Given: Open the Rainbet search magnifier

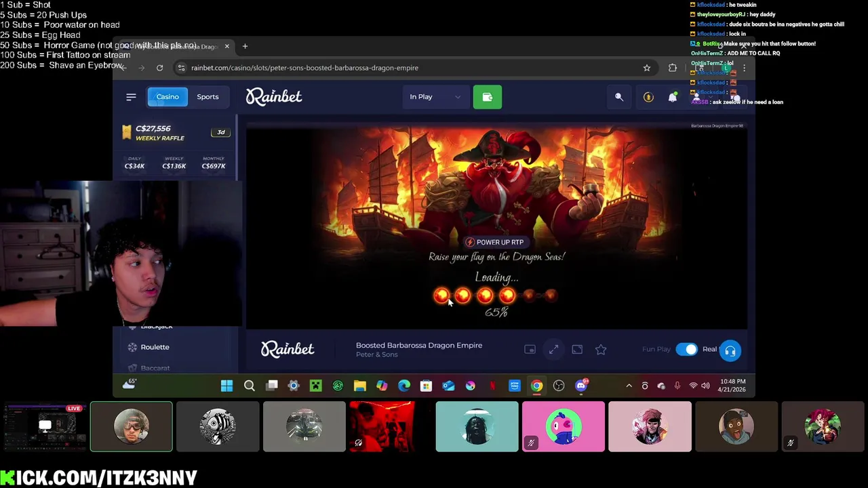Looking at the screenshot, I should [x=618, y=97].
